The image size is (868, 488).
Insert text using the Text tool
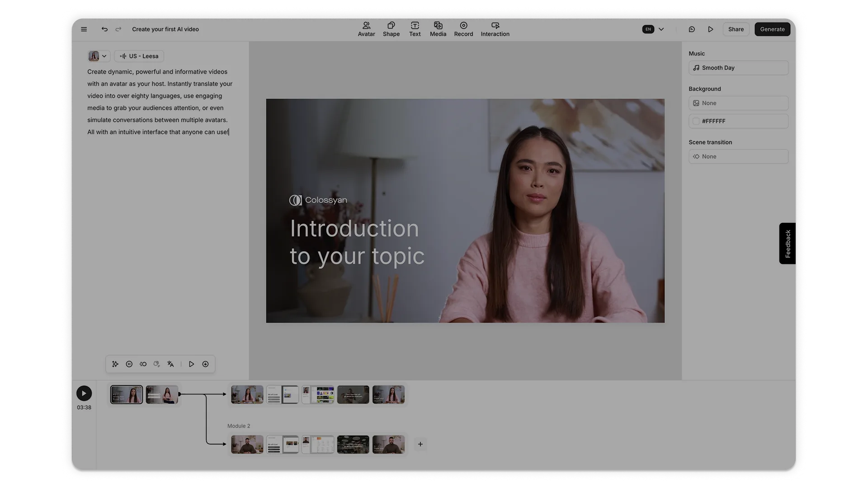[415, 29]
